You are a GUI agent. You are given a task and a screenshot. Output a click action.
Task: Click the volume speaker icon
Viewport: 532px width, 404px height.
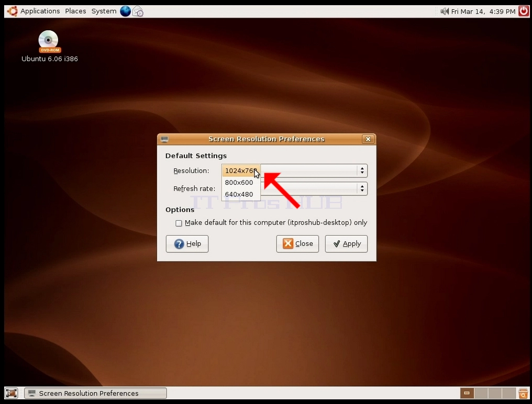[x=444, y=11]
